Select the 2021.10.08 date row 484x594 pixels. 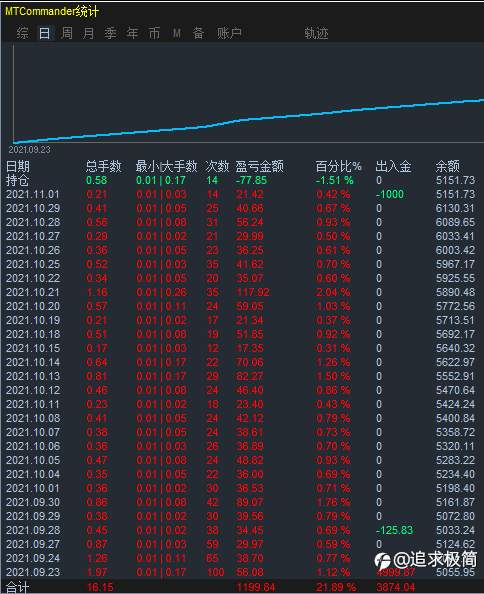[x=33, y=419]
